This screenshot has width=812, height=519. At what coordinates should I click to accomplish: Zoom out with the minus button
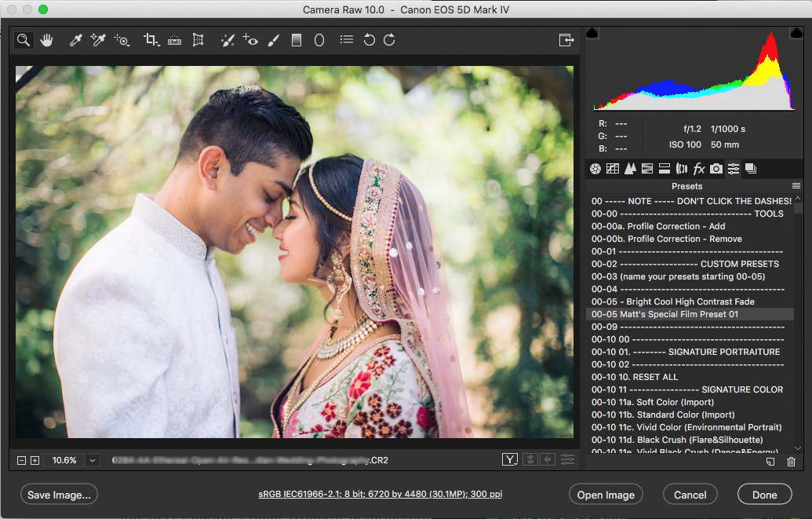click(22, 460)
